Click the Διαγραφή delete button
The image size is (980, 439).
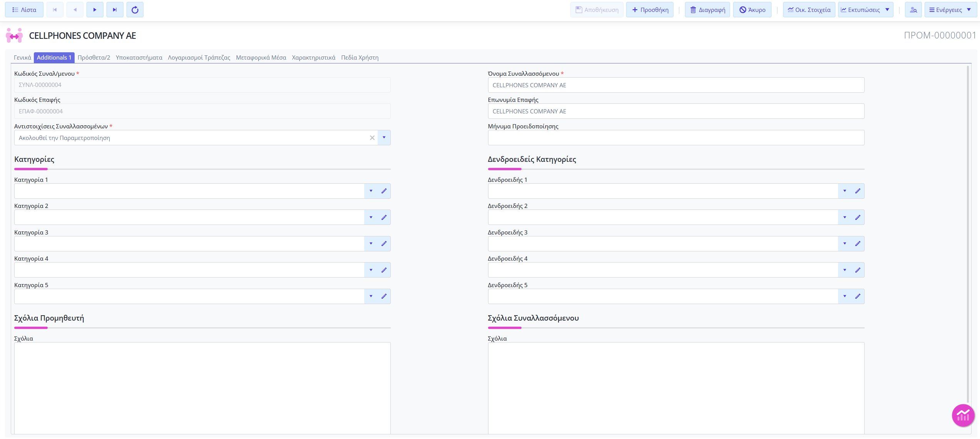[x=707, y=10]
